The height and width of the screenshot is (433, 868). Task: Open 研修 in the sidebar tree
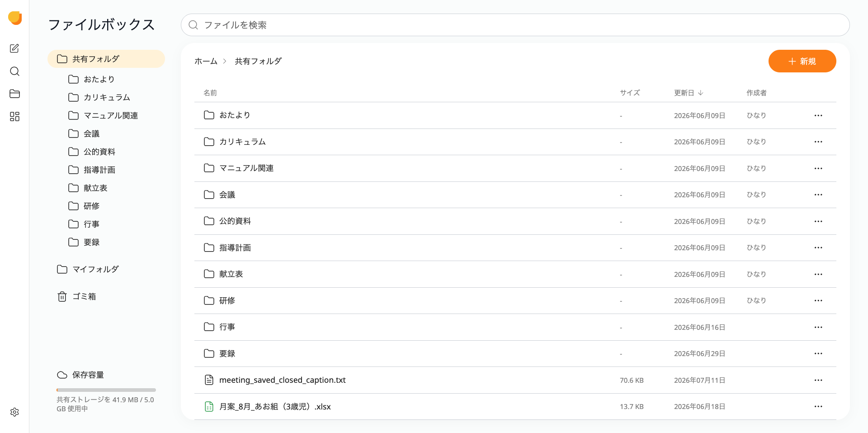91,206
